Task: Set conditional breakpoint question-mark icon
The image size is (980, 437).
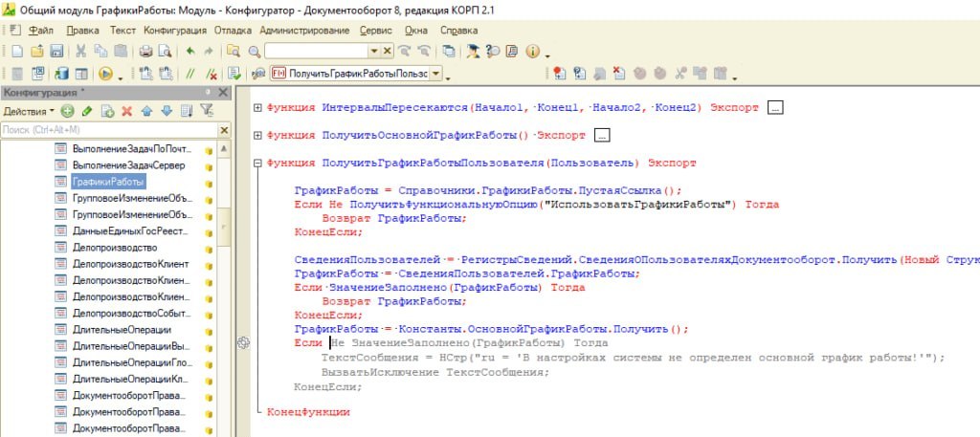Action: (579, 74)
